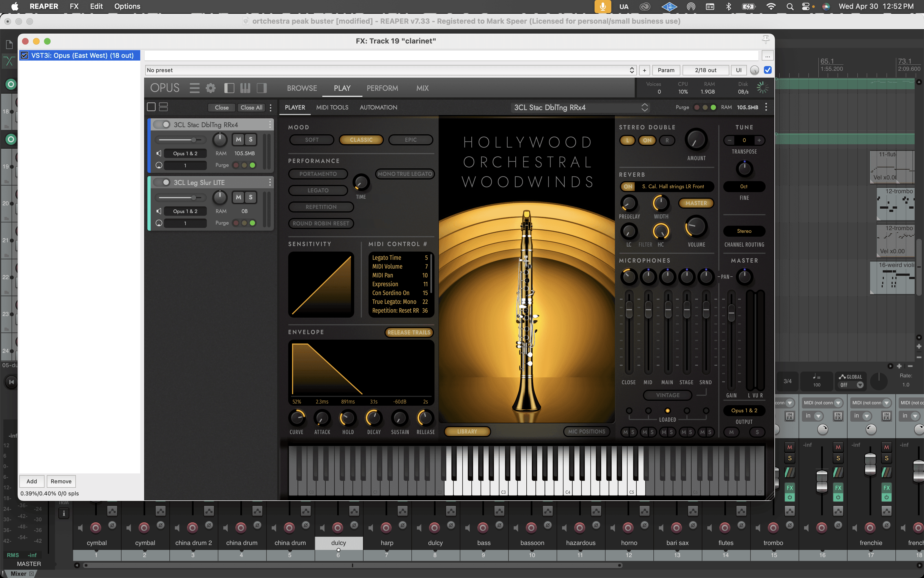Toggle RELEASE TRAILS in Envelope
Screen dimensions: 924x578
409,332
